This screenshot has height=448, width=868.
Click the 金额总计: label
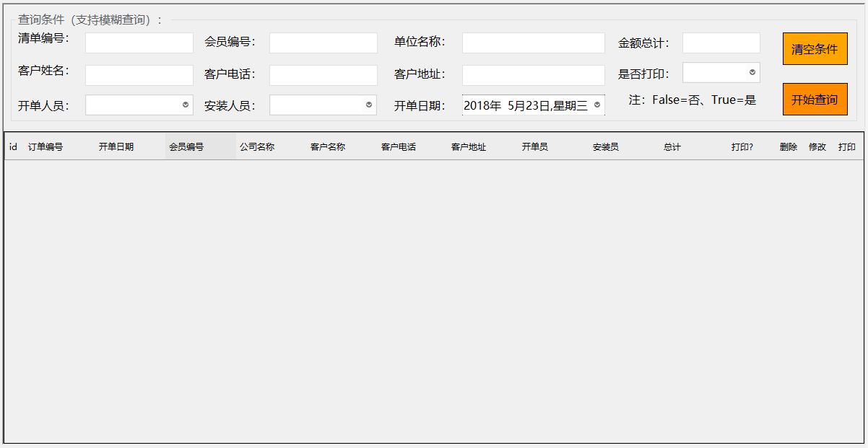coord(643,43)
